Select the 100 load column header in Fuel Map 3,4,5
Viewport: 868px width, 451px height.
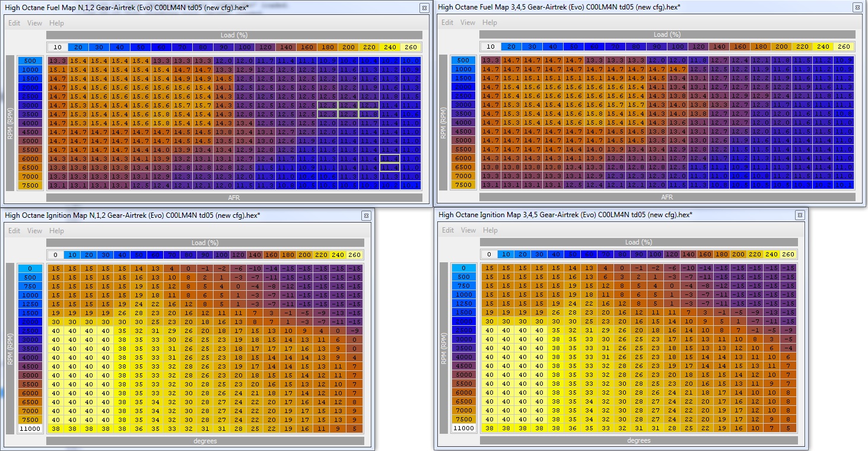click(x=678, y=47)
